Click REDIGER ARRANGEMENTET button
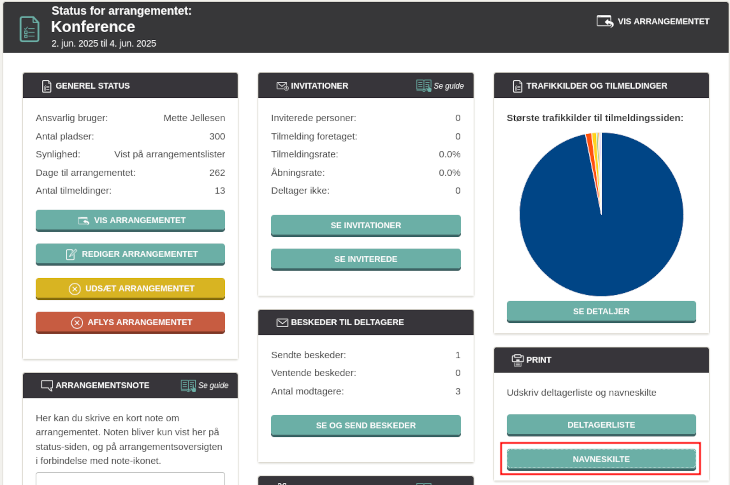 130,254
